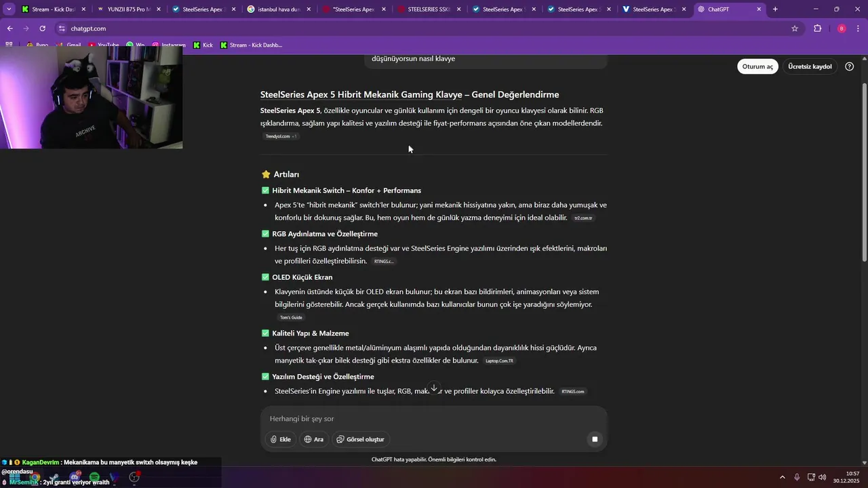Click the 'Artıları' section heading

[x=286, y=174]
